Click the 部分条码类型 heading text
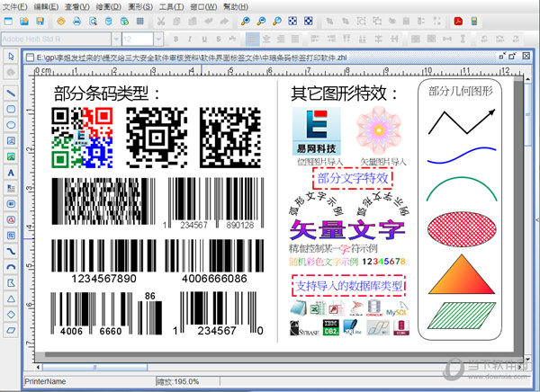The width and height of the screenshot is (540, 392). tap(106, 94)
